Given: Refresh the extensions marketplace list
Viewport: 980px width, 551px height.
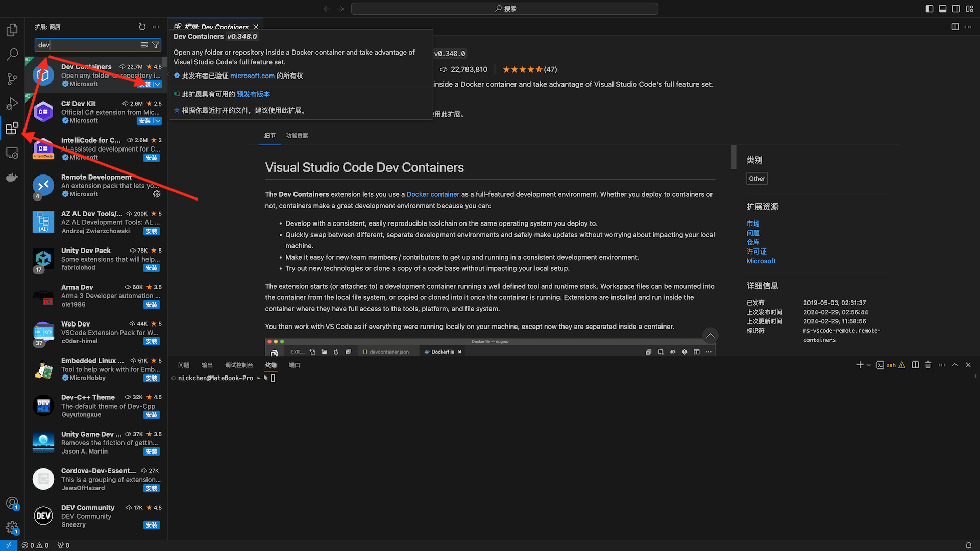Looking at the screenshot, I should point(142,27).
